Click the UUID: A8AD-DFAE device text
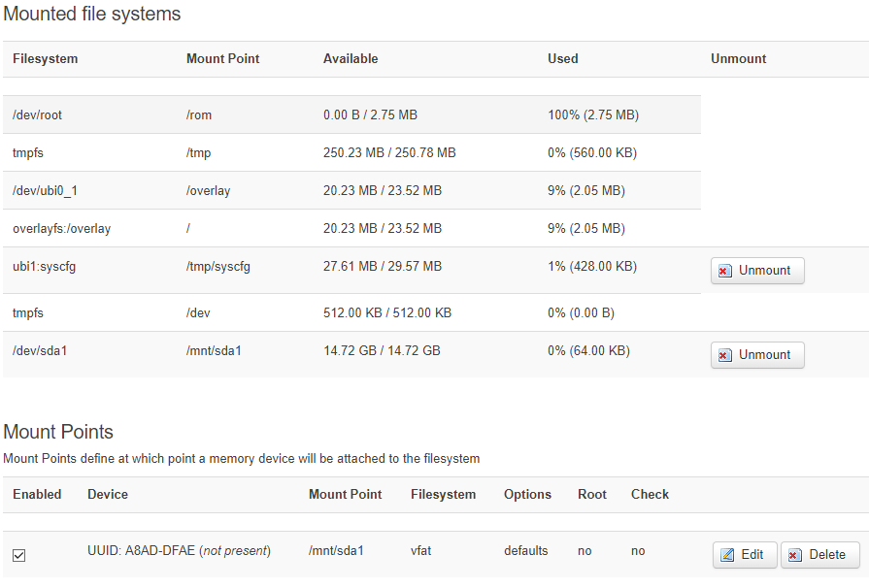 pos(142,551)
